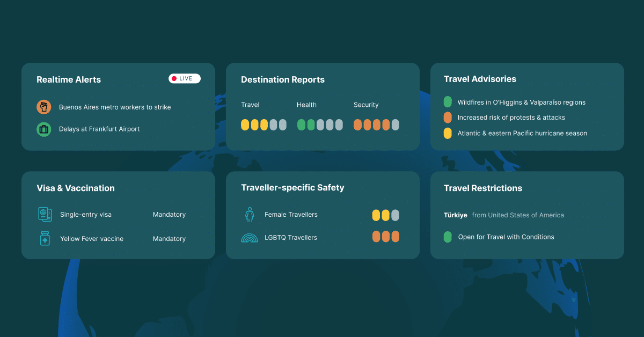Select the Health rating column header
The image size is (644, 337).
306,105
